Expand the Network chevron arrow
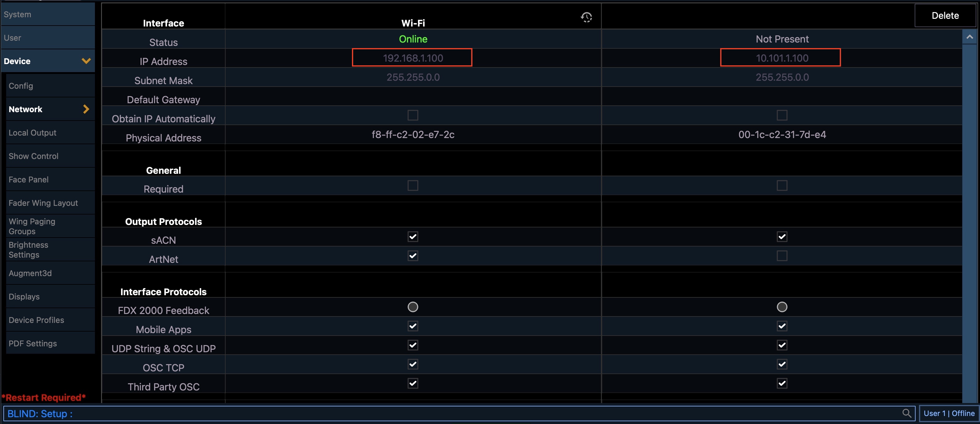This screenshot has width=980, height=424. click(x=86, y=109)
